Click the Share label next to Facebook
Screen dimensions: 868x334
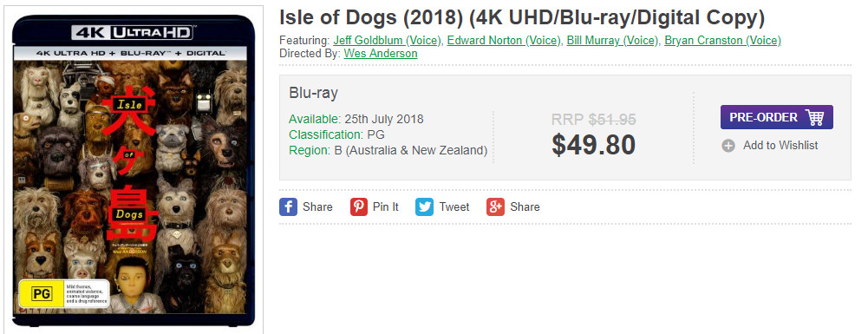[317, 207]
